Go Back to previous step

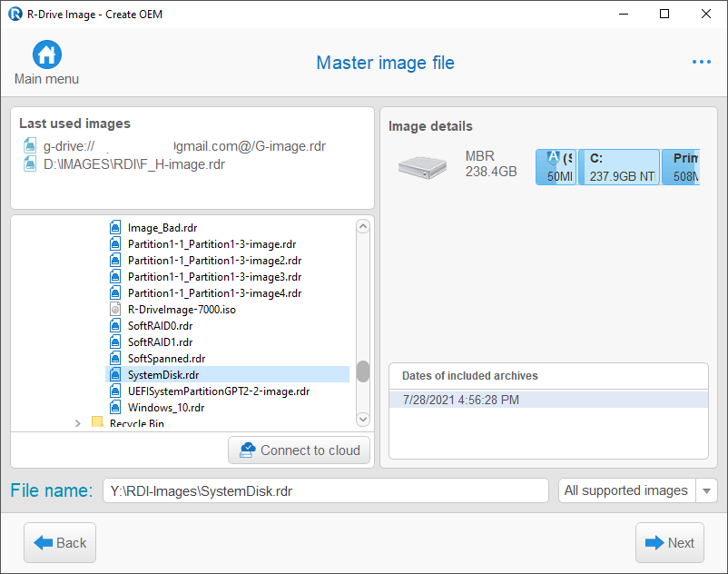[x=60, y=542]
